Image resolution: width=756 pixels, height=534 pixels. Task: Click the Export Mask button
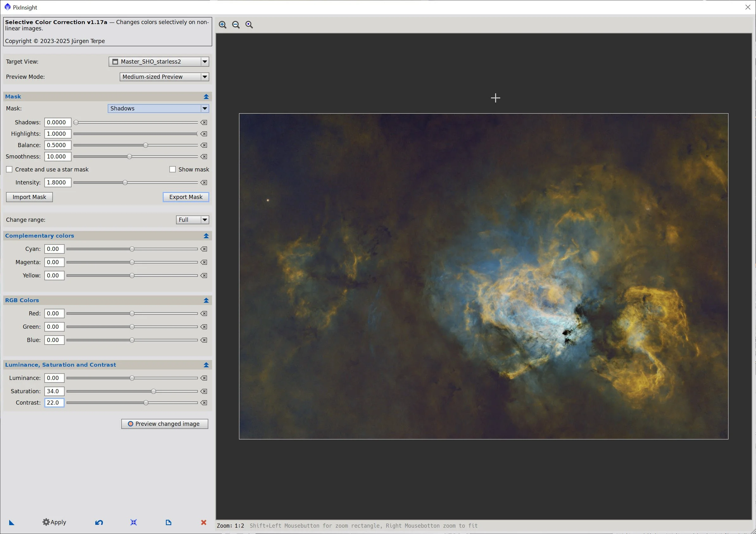(x=186, y=197)
